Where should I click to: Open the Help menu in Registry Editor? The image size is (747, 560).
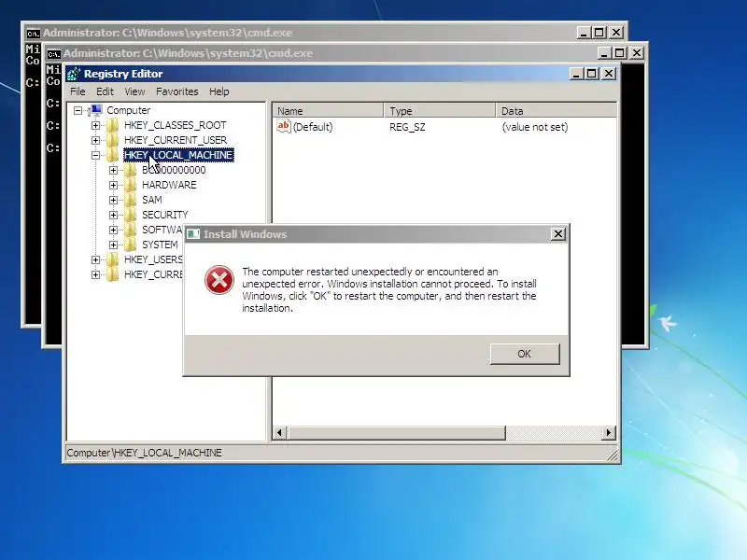pos(219,91)
